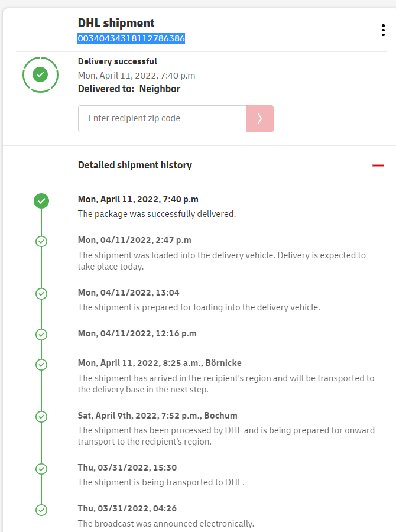Click the Enter recipient zip code field
This screenshot has height=532, width=396.
[x=162, y=118]
